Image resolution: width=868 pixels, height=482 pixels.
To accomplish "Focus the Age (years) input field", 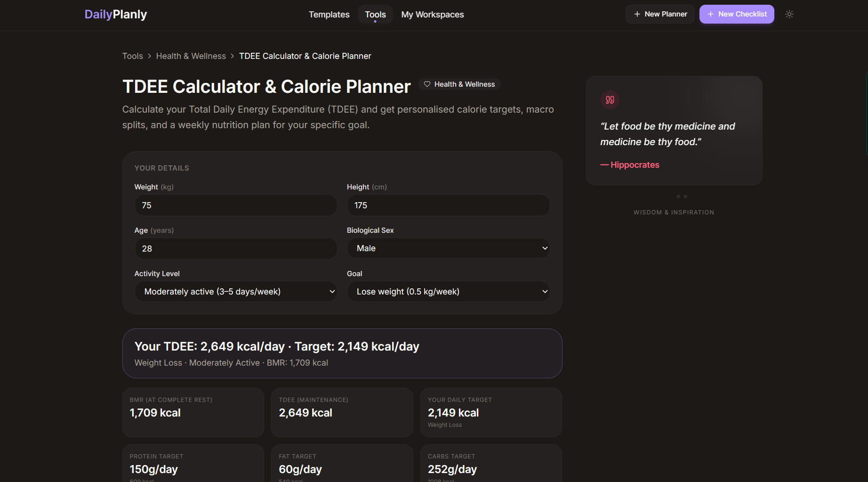I will pos(236,249).
